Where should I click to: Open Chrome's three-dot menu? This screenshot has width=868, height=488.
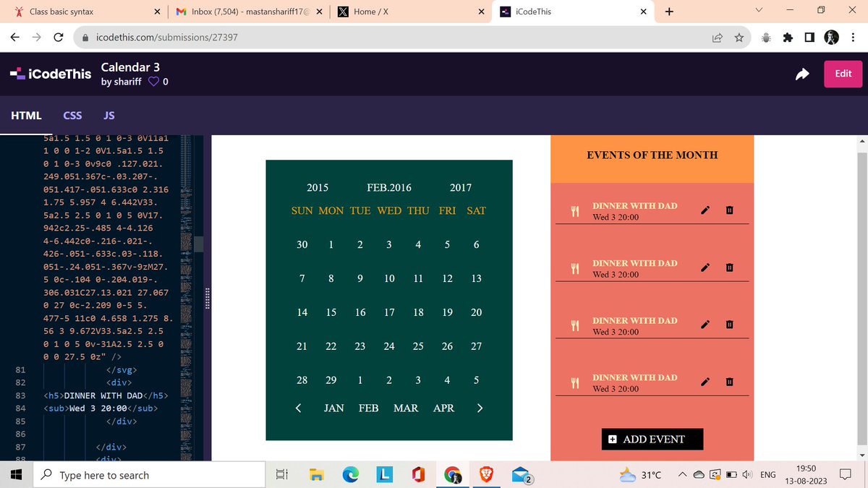click(853, 36)
